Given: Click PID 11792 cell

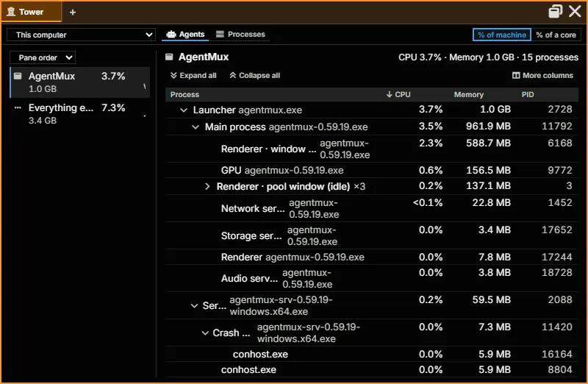Looking at the screenshot, I should (x=557, y=126).
